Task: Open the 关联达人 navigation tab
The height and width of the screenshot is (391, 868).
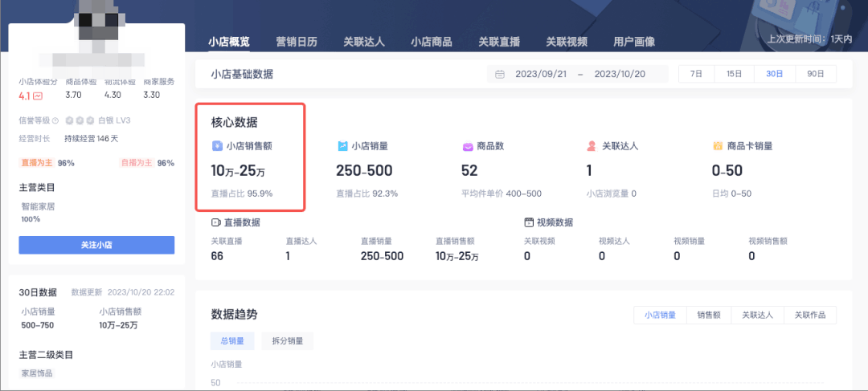Action: pos(364,42)
